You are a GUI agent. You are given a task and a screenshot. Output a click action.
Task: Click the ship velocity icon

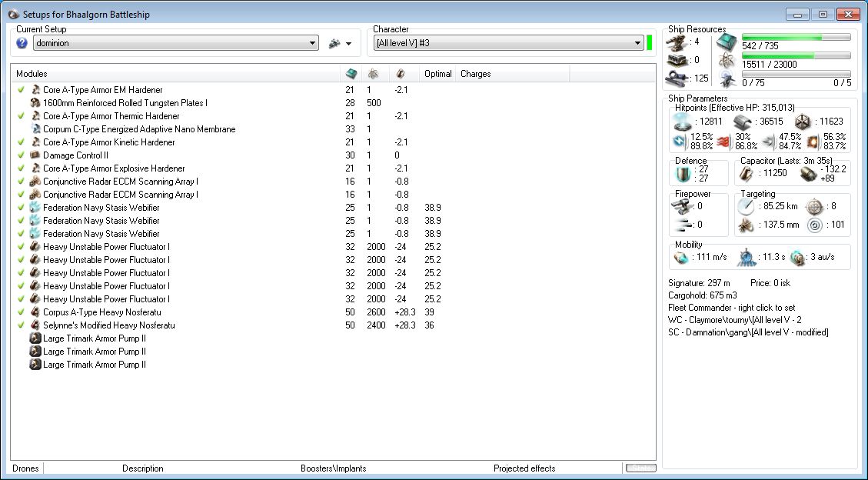tap(680, 258)
